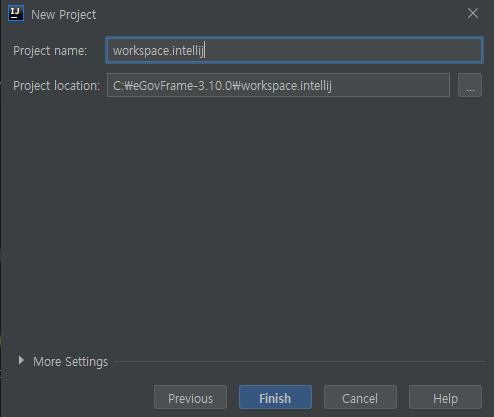Cancel the New Project wizard
The width and height of the screenshot is (494, 417).
tap(360, 397)
